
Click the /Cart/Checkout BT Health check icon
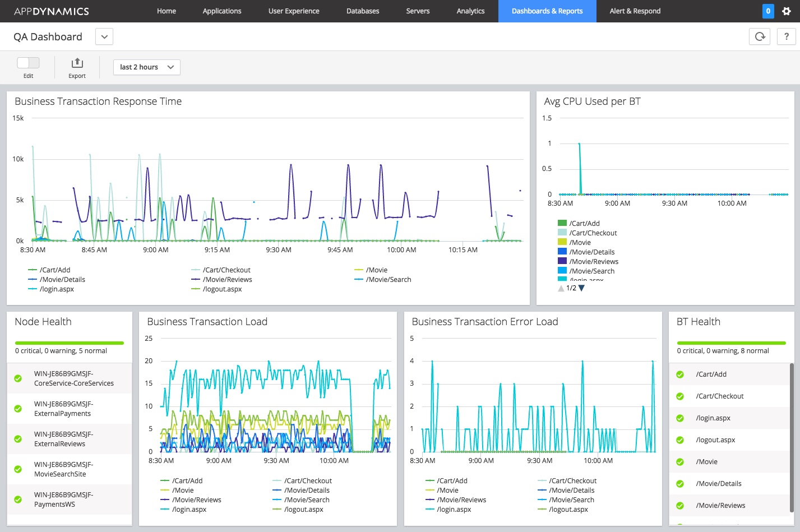pyautogui.click(x=680, y=396)
